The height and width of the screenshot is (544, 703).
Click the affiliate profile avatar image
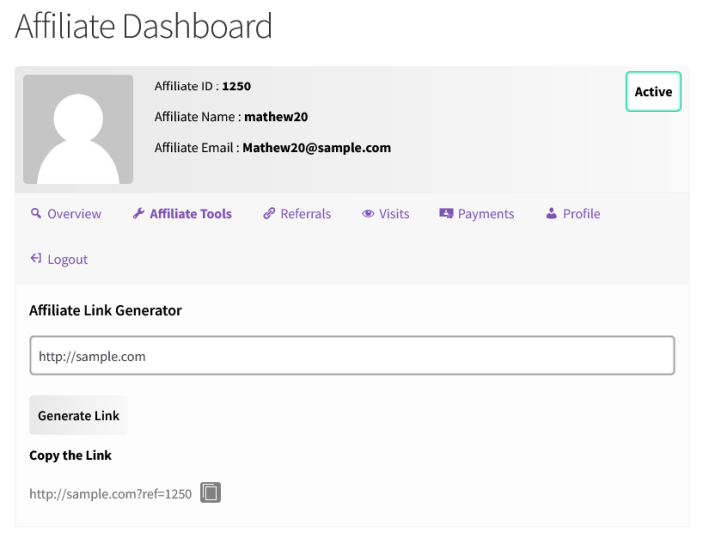(78, 129)
